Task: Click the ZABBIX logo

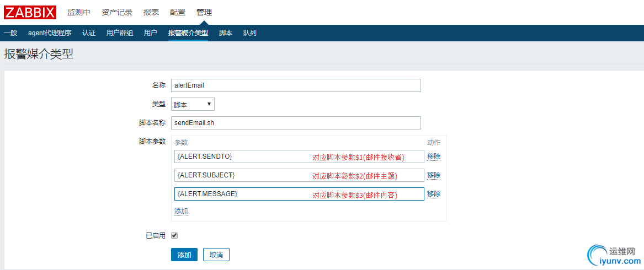Action: 30,12
